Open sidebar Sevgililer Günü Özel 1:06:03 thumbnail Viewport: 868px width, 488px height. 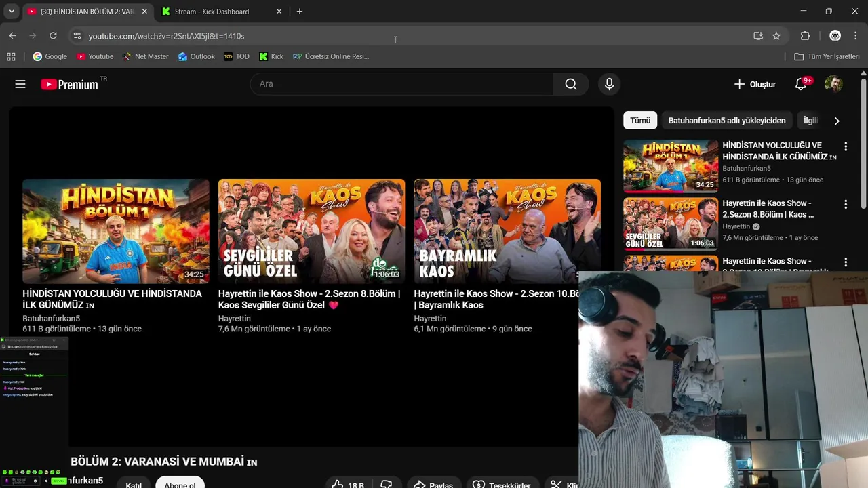[671, 224]
